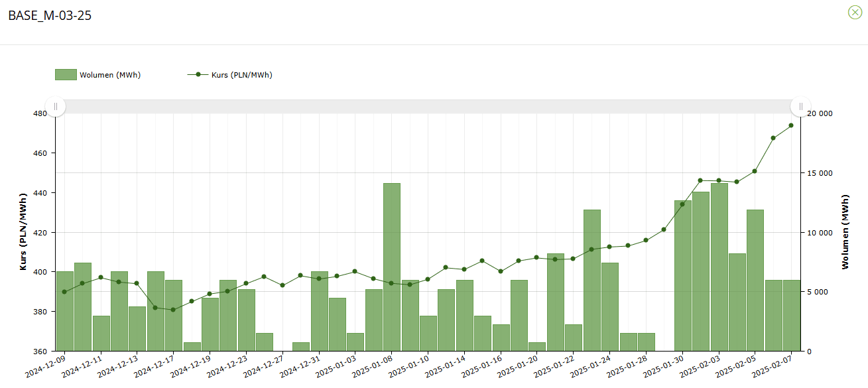
Task: Select the volume bar at 2025-02-03
Action: coord(719,267)
